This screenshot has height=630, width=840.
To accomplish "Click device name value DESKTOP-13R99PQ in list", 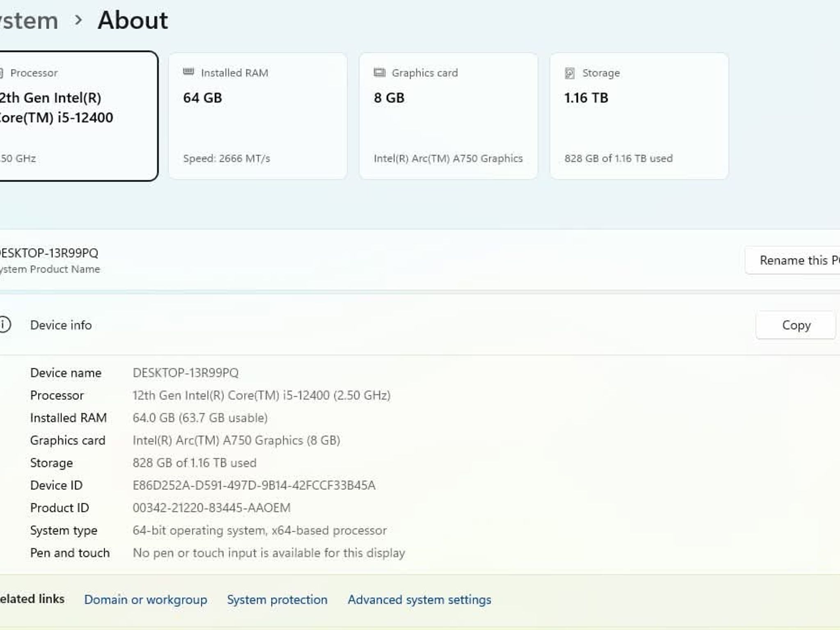I will click(185, 372).
